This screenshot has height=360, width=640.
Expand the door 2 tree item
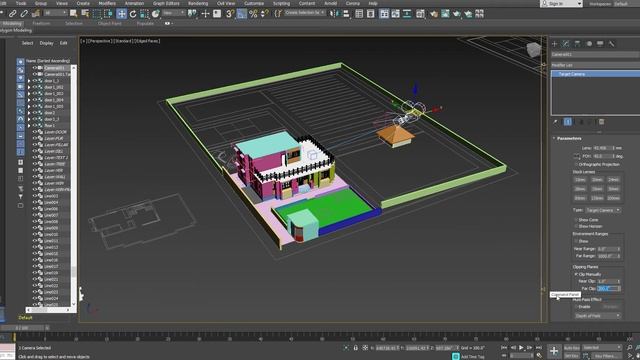pos(29,113)
